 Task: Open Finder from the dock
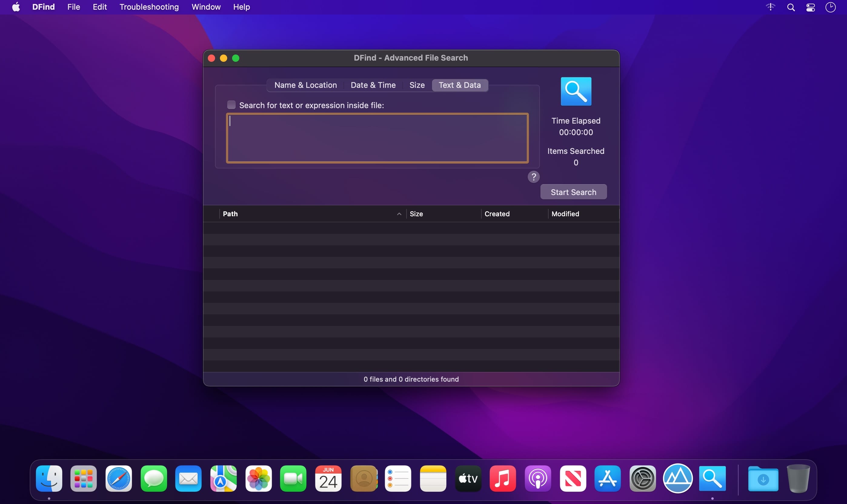pos(49,479)
